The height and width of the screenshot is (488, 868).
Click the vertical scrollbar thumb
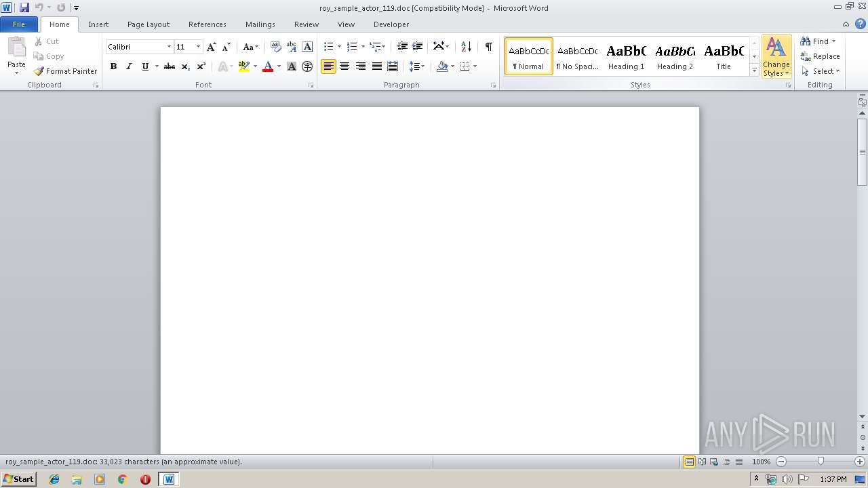tap(862, 152)
